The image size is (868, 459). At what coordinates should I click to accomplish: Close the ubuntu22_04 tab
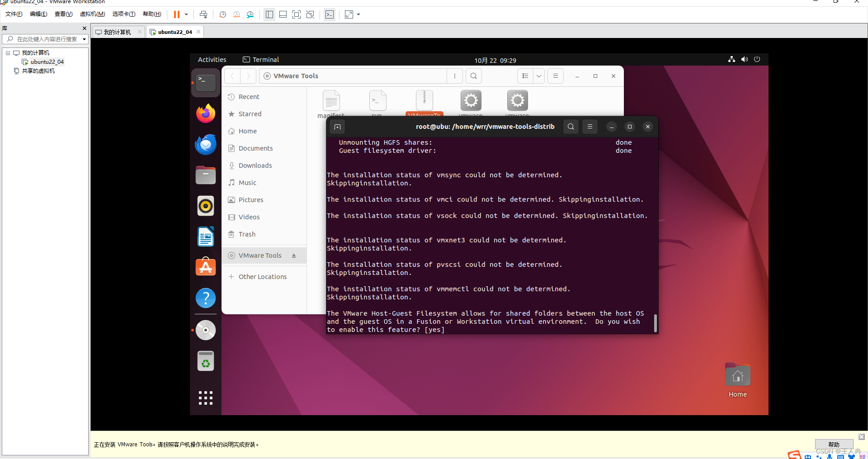(x=198, y=32)
